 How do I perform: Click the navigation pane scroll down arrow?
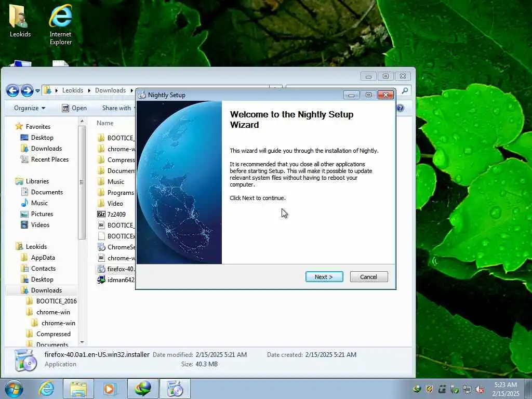[x=82, y=342]
